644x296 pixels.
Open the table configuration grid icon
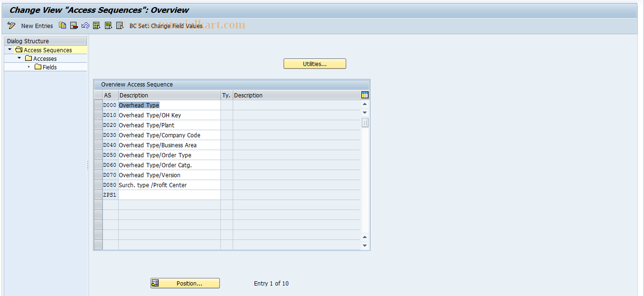pyautogui.click(x=365, y=95)
